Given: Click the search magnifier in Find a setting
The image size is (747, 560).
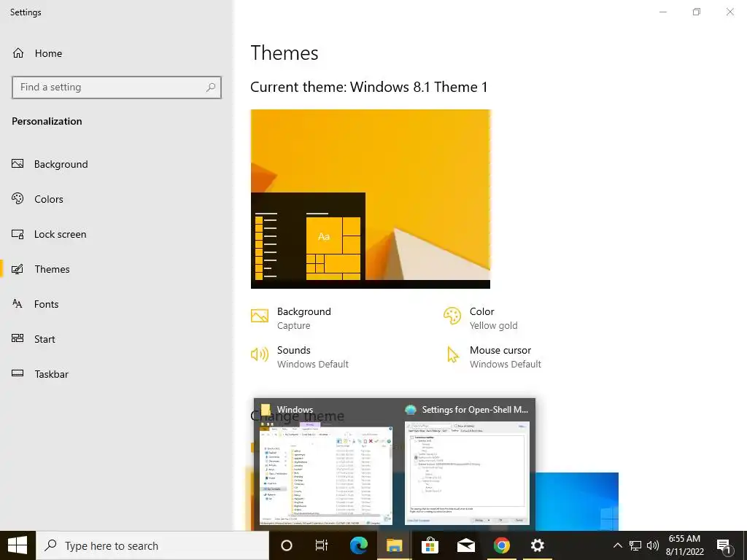Looking at the screenshot, I should pos(211,87).
